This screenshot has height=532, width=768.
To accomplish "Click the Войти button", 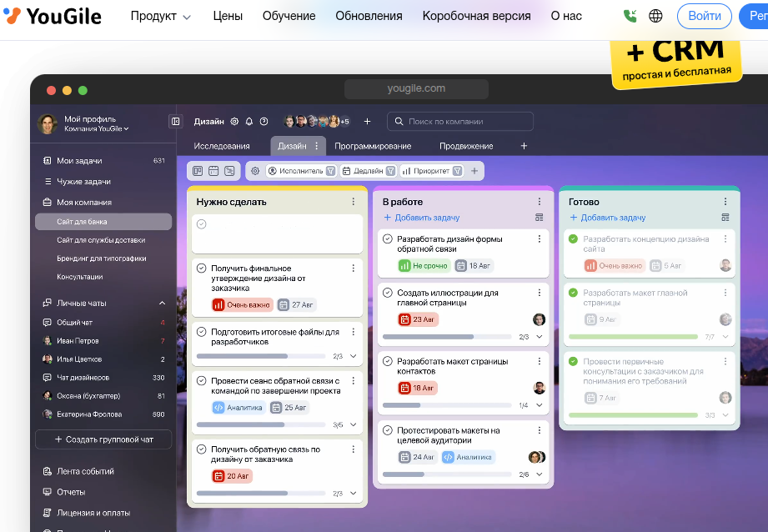I will (705, 16).
